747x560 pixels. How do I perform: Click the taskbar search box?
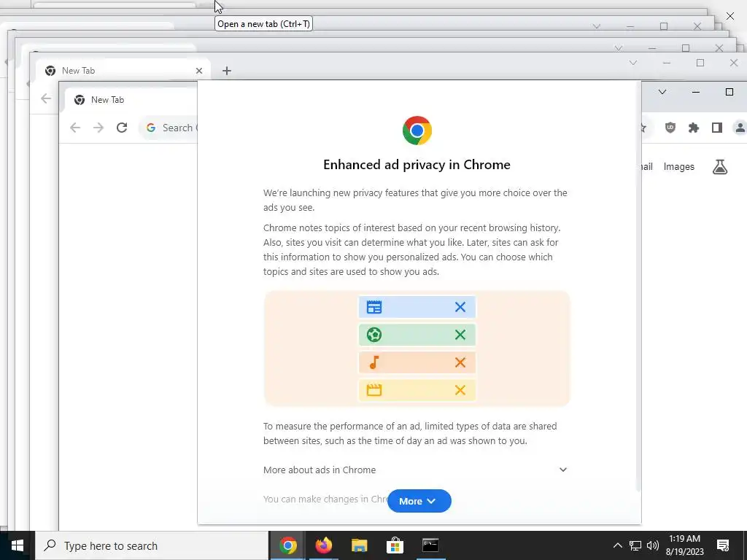pos(152,545)
